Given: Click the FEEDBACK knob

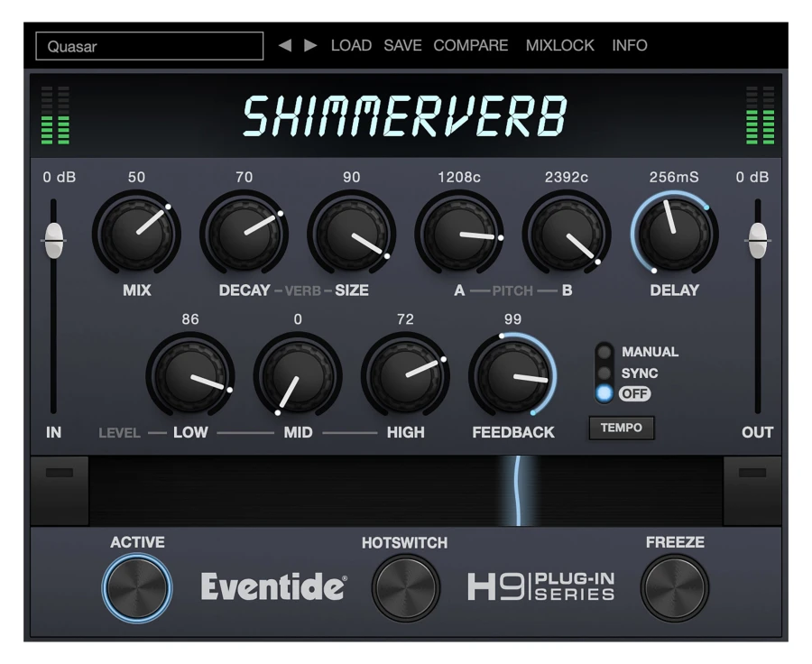Looking at the screenshot, I should tap(512, 376).
